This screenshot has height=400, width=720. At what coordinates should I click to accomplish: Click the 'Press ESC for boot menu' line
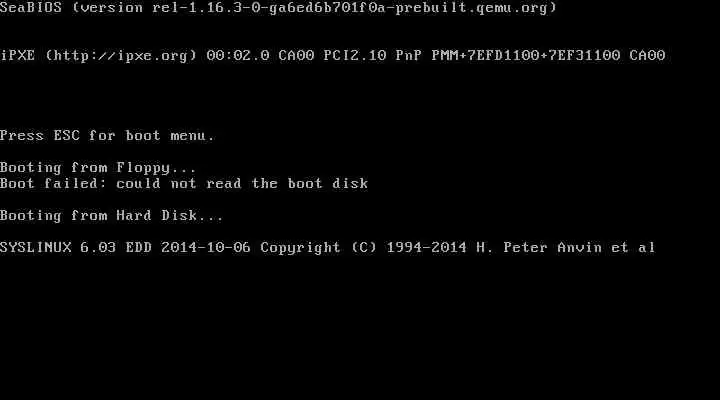pos(107,135)
